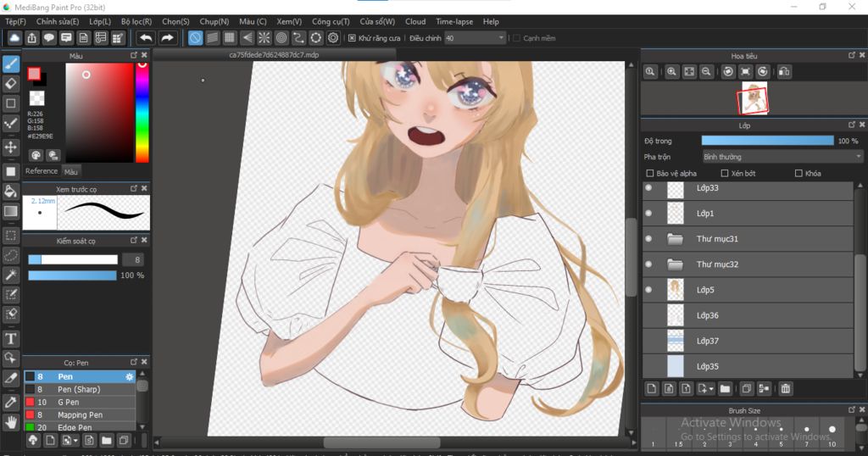Open the Pha trộn blend mode dropdown
Viewport: 868px width, 456px height.
tap(782, 157)
